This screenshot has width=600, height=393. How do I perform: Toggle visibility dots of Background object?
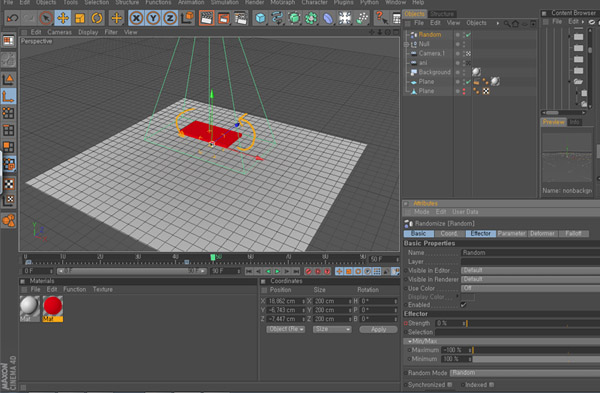(x=464, y=72)
